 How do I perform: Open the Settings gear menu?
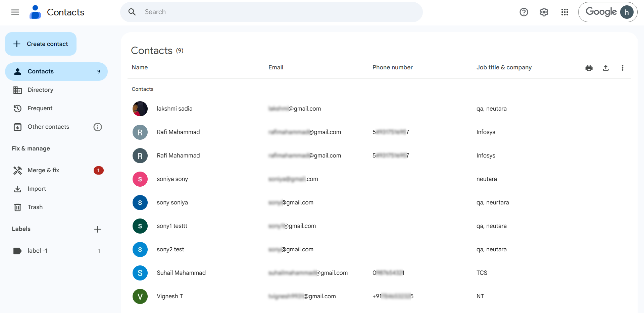(544, 12)
